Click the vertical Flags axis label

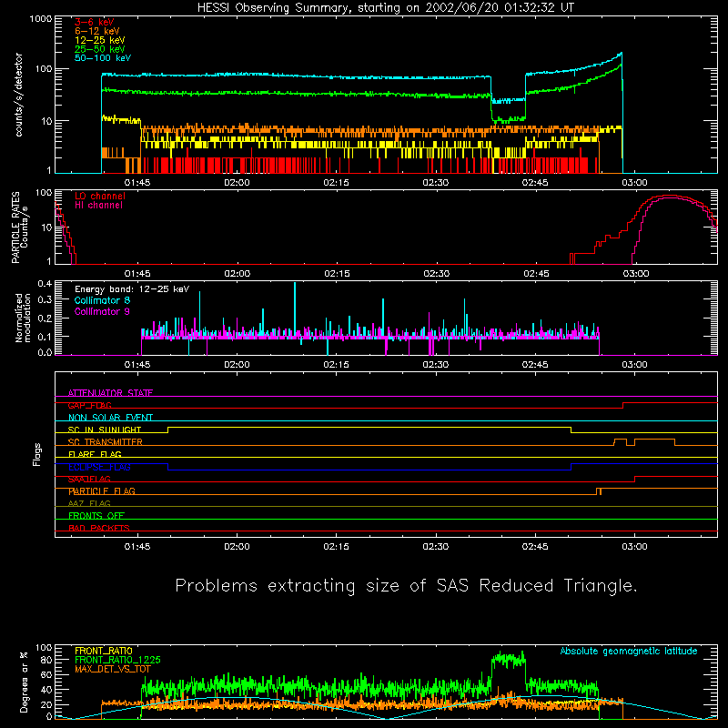[36, 454]
